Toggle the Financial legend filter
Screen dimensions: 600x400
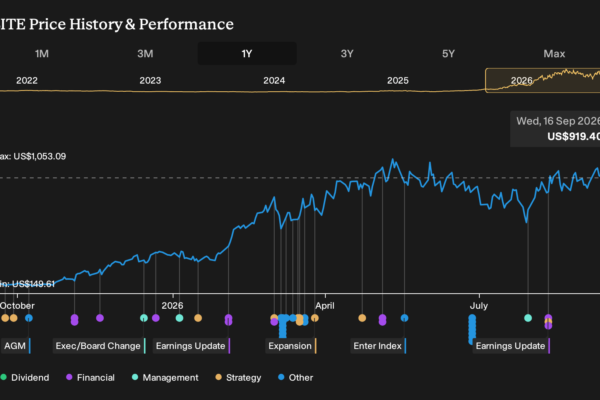tap(90, 378)
